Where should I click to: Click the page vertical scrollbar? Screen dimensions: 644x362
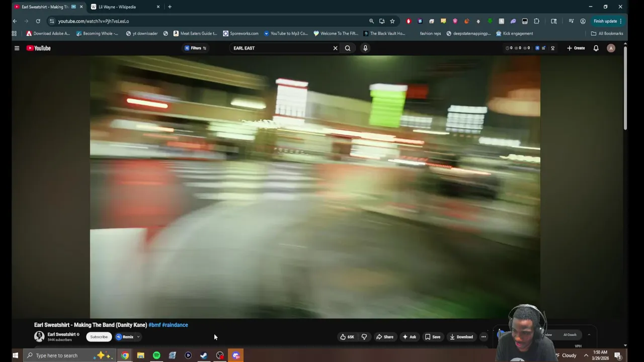[x=625, y=88]
